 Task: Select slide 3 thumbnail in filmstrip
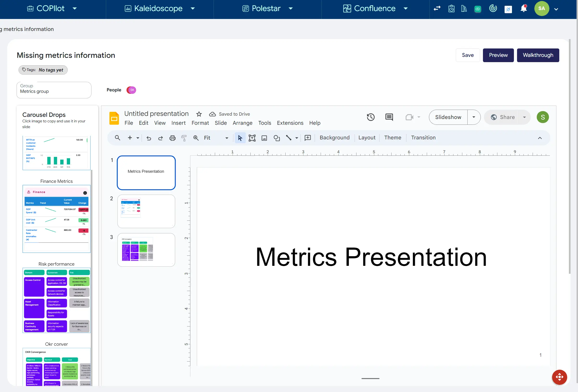click(x=146, y=250)
